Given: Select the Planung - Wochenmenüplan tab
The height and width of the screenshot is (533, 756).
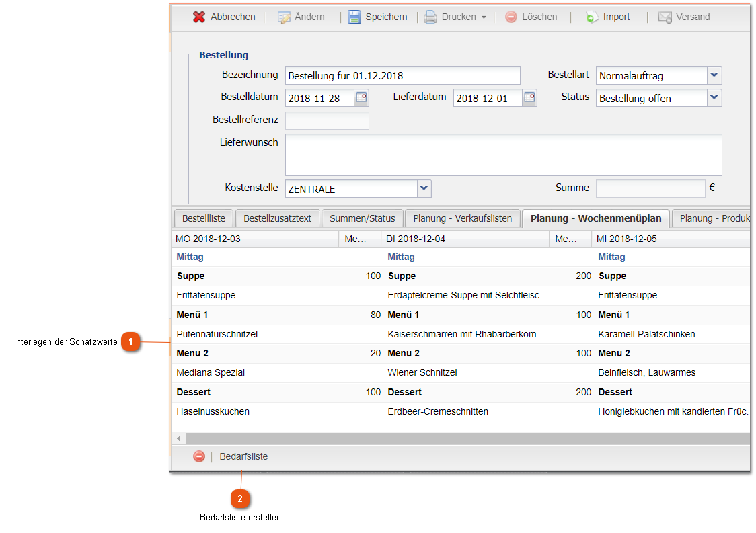Looking at the screenshot, I should coord(596,218).
